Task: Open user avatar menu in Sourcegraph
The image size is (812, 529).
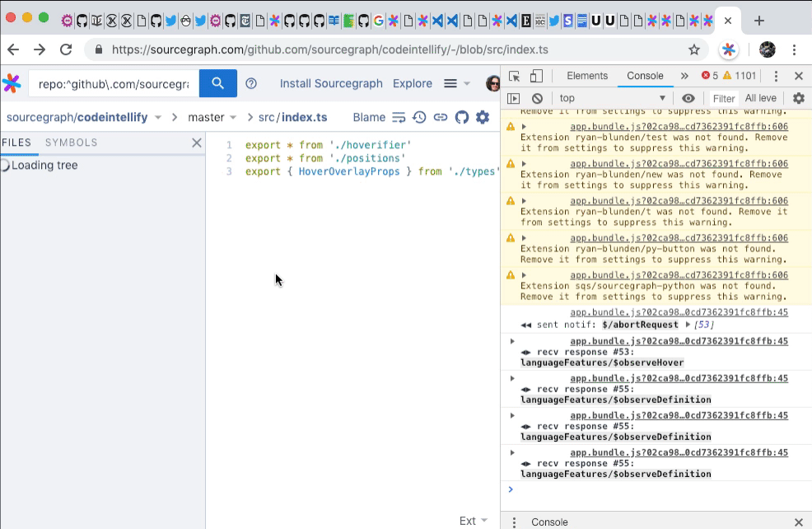Action: (x=493, y=83)
